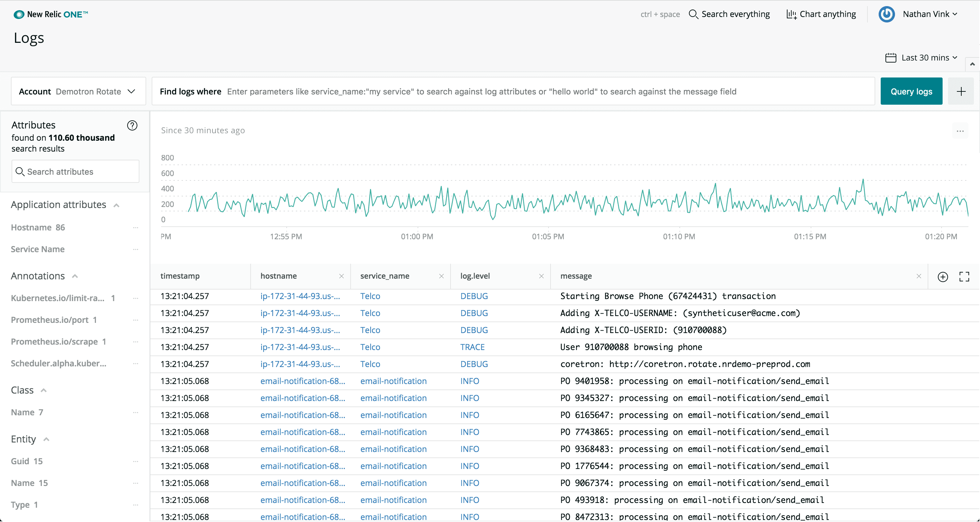Open the Account Demotron Rotate dropdown
The height and width of the screenshot is (522, 980).
[x=78, y=92]
